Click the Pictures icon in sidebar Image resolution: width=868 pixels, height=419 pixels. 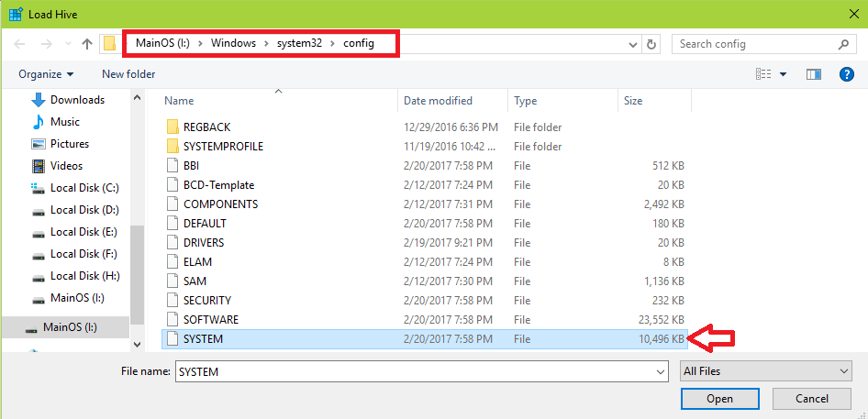pos(39,144)
